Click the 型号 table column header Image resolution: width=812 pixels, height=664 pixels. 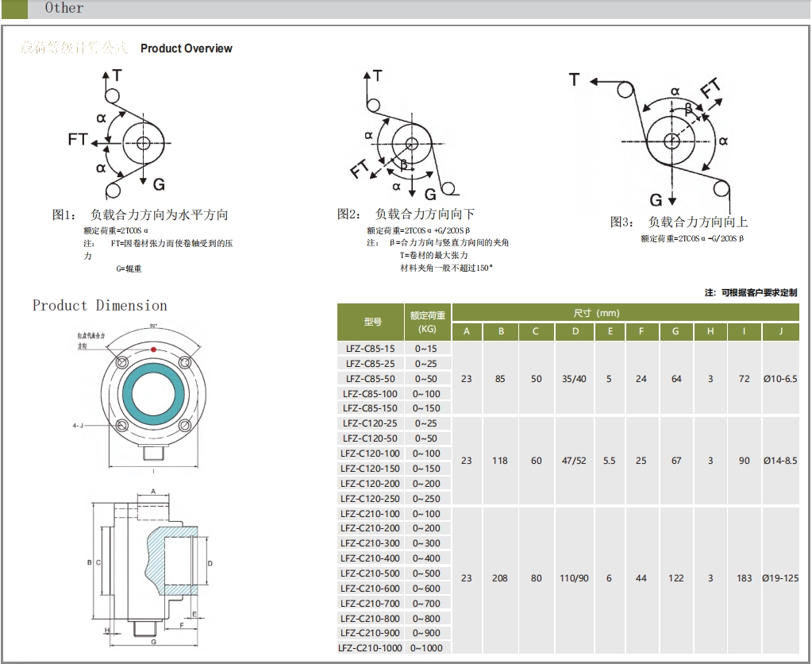tap(372, 322)
